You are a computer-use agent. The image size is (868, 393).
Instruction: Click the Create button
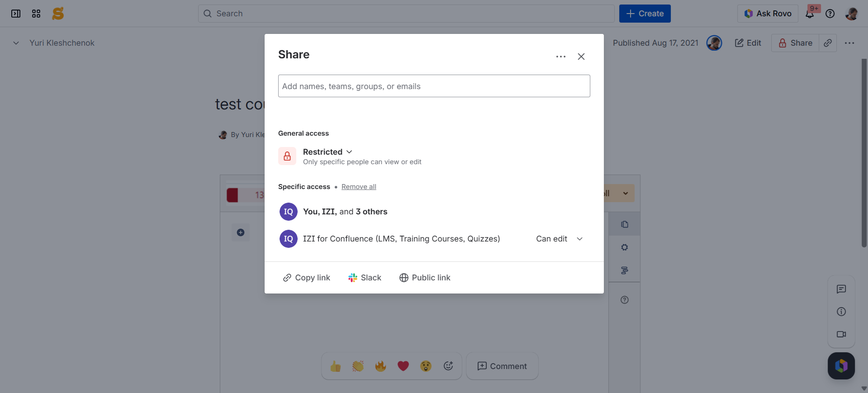click(x=645, y=14)
